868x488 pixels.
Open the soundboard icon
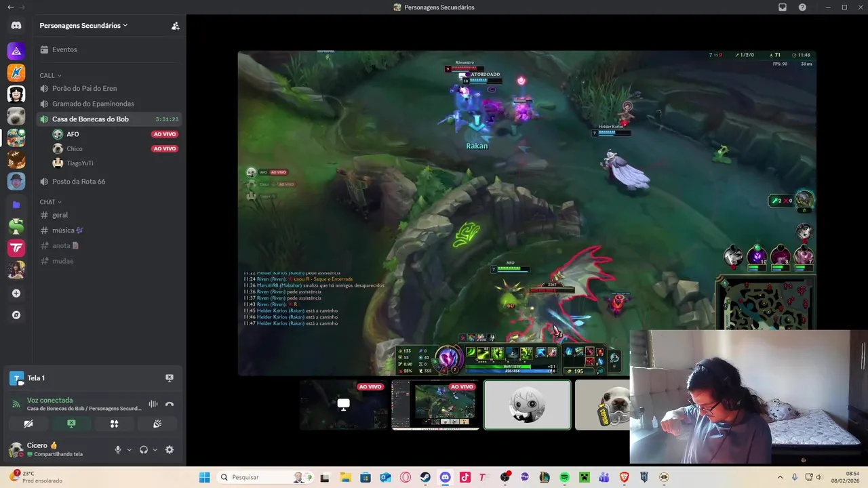(x=157, y=424)
